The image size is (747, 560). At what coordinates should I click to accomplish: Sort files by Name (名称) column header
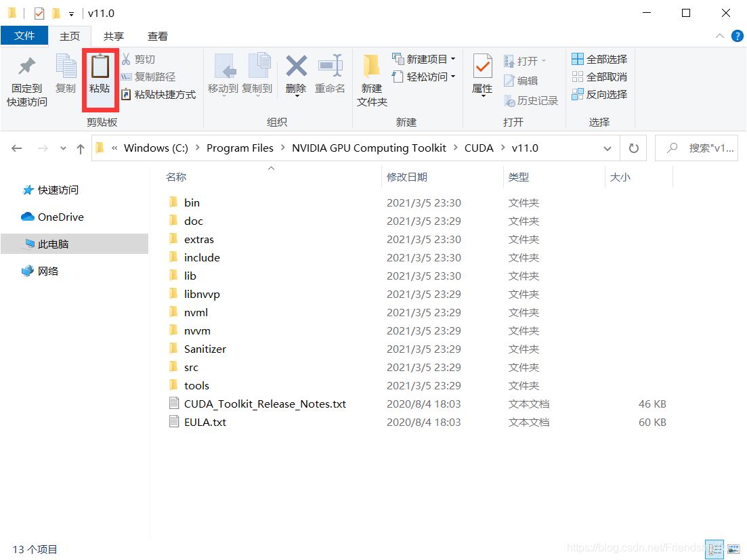(x=176, y=177)
